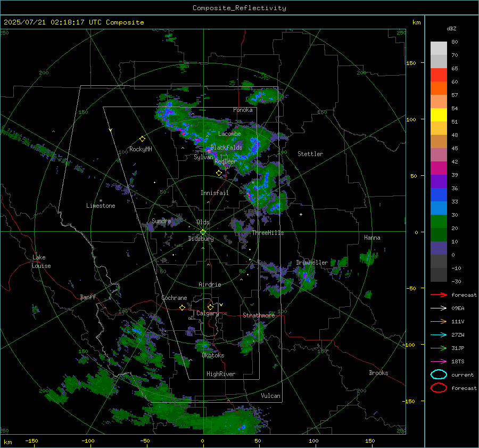This screenshot has height=448, width=479.
Task: Click the Strathmore town label
Action: pos(259,315)
